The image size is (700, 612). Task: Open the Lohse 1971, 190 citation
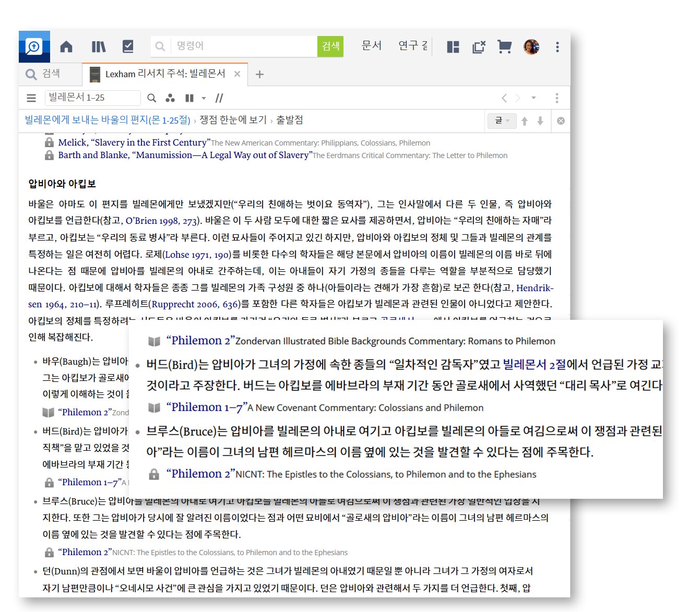197,255
